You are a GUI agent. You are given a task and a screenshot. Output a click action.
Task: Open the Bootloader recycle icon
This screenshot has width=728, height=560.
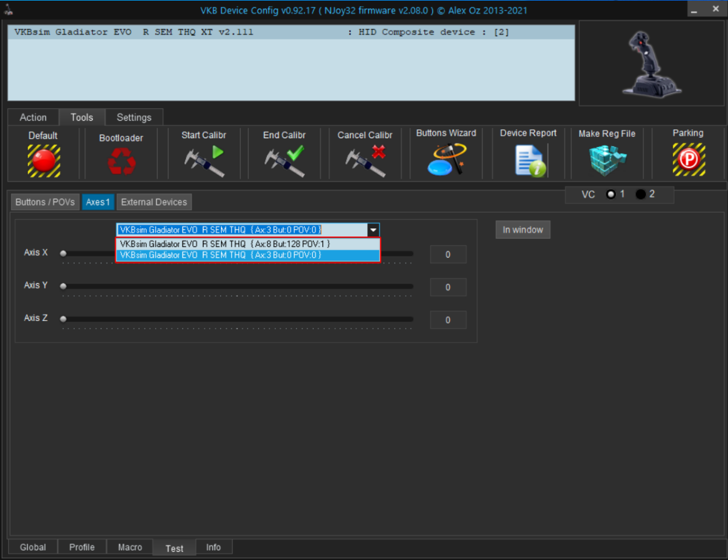point(121,161)
